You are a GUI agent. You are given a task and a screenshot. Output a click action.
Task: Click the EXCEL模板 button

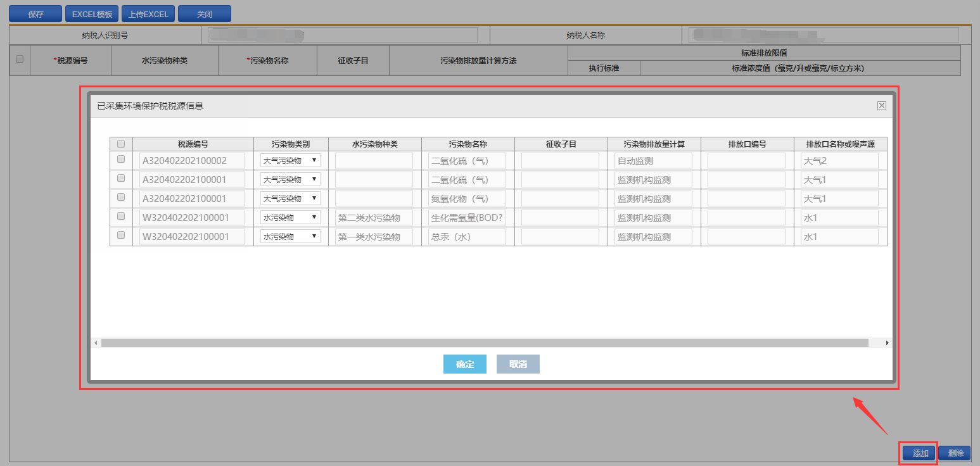[x=92, y=14]
